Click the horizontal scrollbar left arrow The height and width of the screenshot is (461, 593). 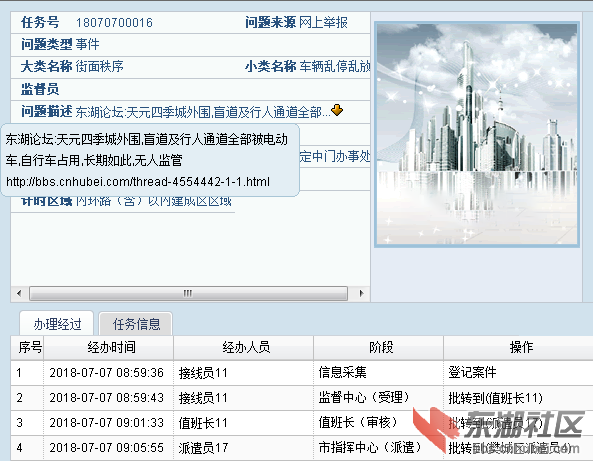click(19, 293)
